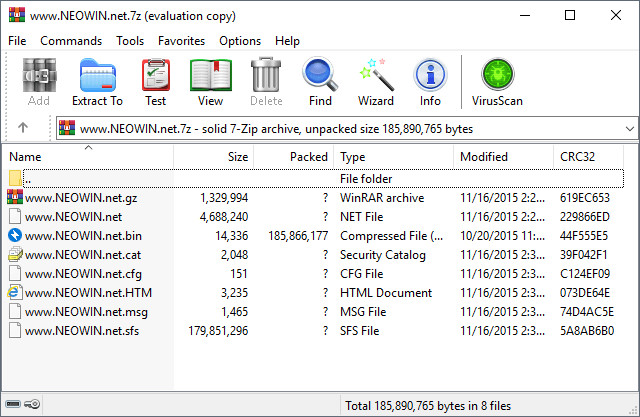The height and width of the screenshot is (417, 640).
Task: Click the size value 179,851,296
Action: [218, 330]
